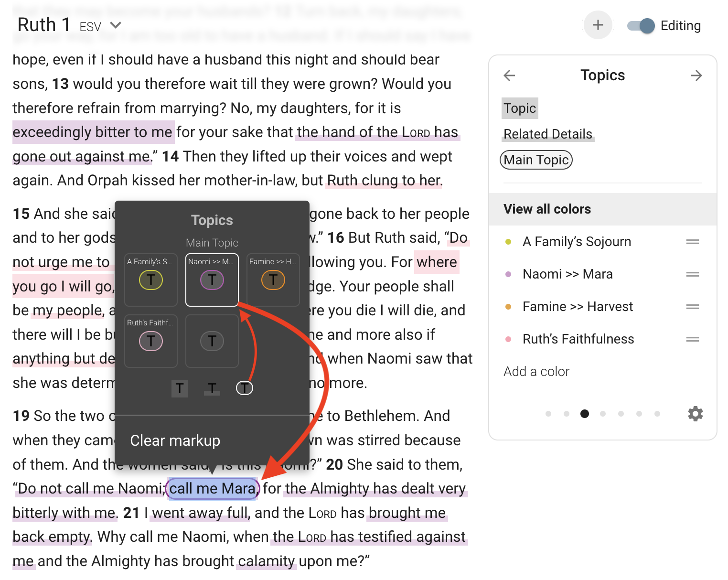Viewport: 728px width, 580px height.
Task: Select the active third page dot
Action: [585, 414]
